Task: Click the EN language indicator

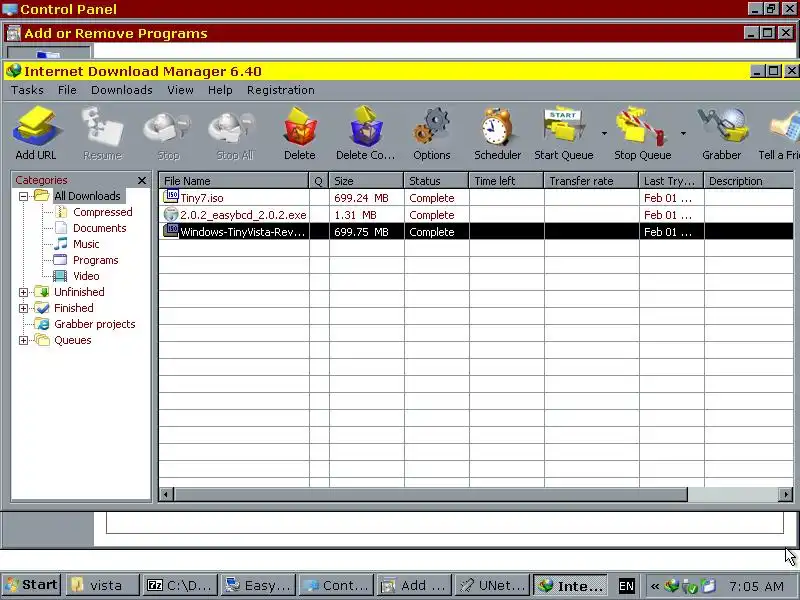Action: coord(626,586)
